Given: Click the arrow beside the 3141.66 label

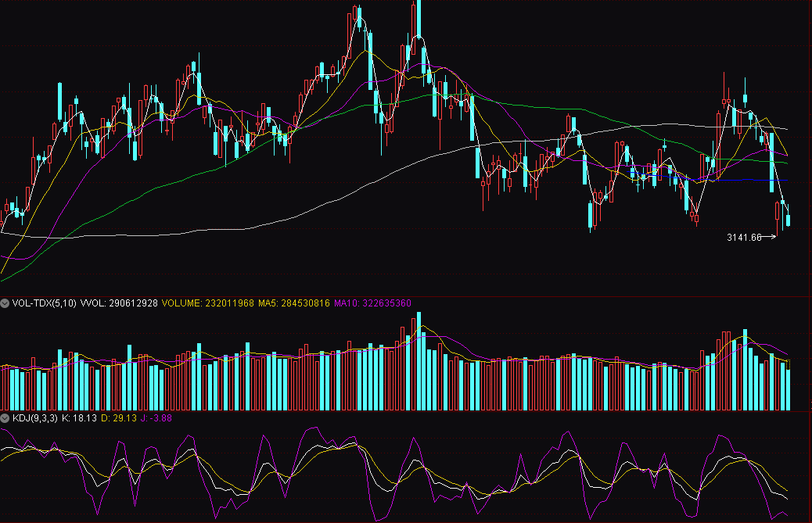Looking at the screenshot, I should pyautogui.click(x=769, y=237).
